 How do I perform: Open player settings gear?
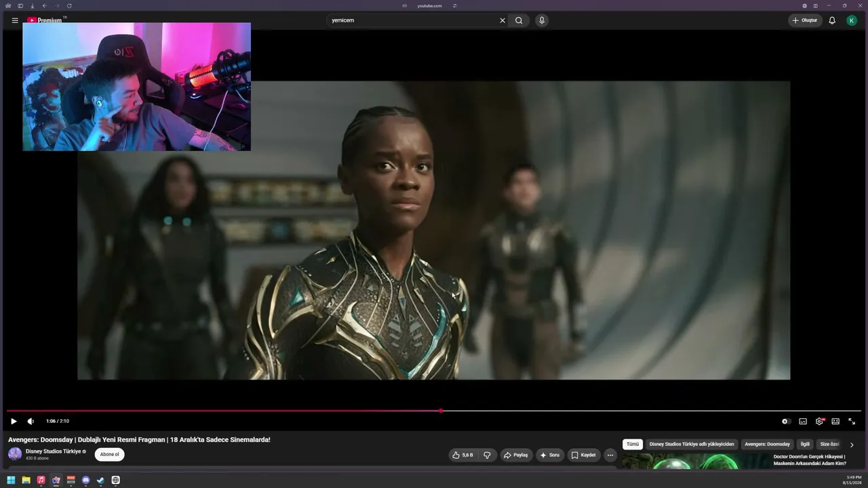[819, 421]
